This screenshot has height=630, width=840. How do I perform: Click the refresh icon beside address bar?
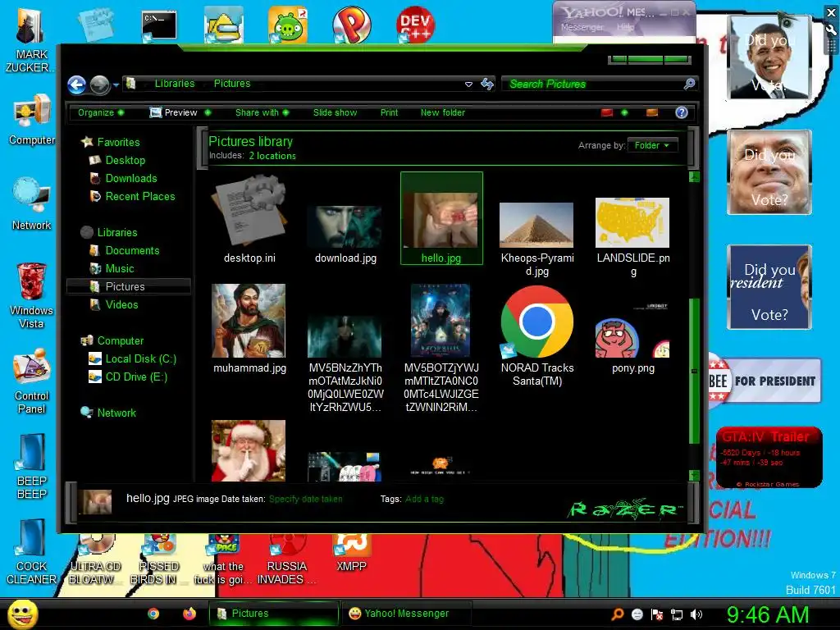coord(487,84)
